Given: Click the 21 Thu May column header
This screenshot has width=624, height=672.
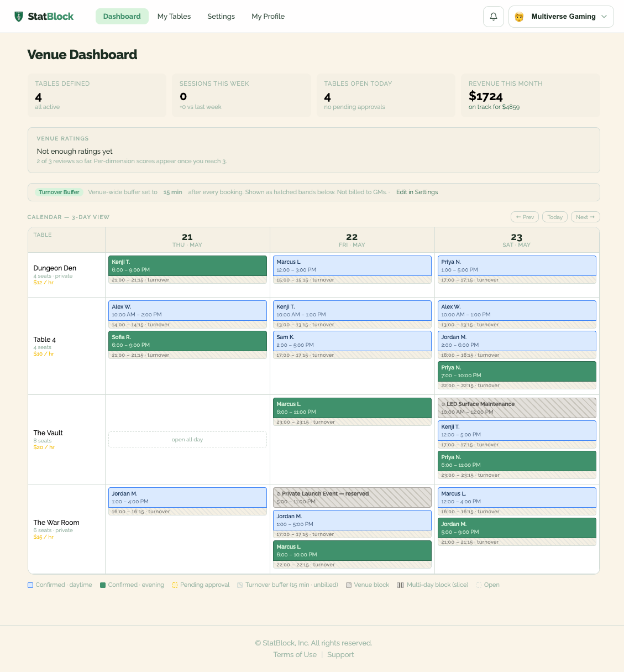Looking at the screenshot, I should (x=187, y=240).
